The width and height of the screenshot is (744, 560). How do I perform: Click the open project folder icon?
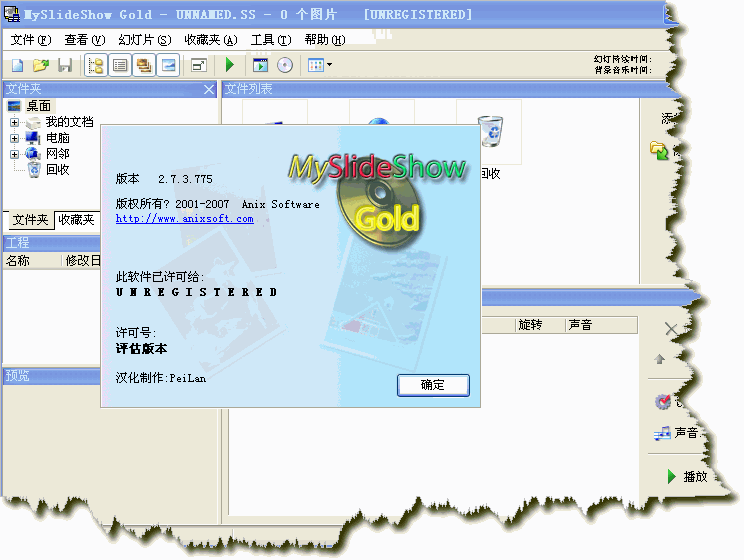[x=41, y=65]
